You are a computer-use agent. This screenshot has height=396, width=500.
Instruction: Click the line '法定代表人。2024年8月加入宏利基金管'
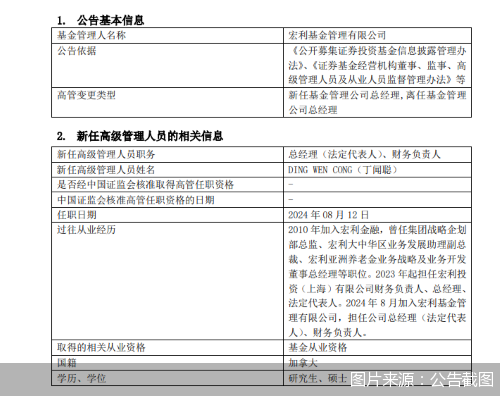[377, 303]
